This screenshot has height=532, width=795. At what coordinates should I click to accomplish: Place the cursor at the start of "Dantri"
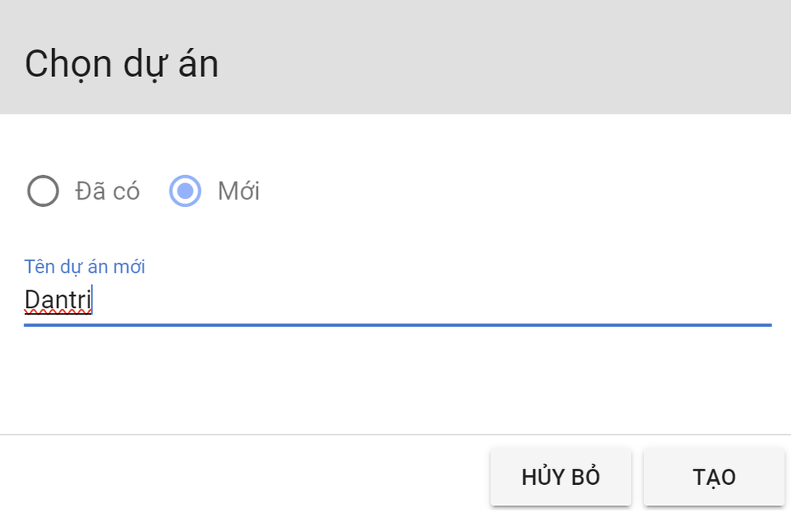(25, 300)
